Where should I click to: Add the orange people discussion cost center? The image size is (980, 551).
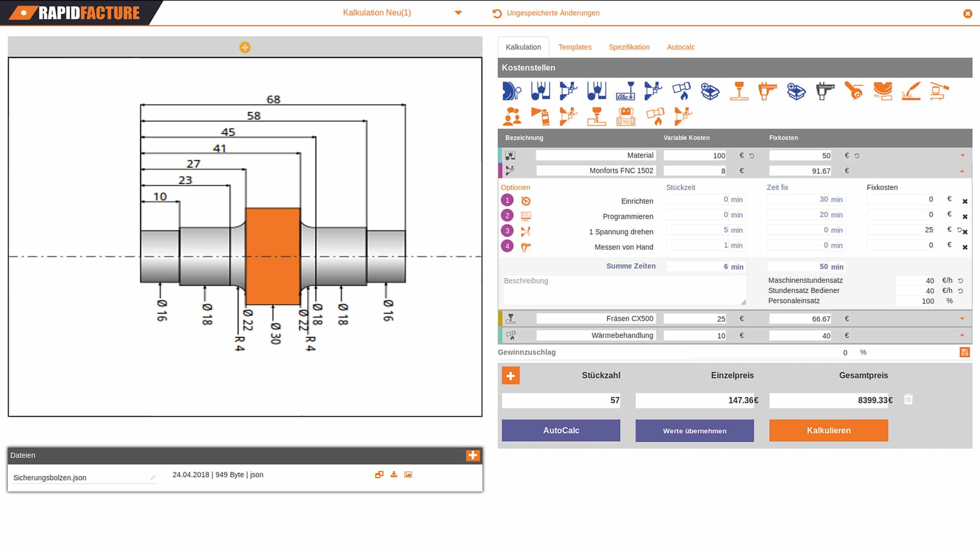tap(512, 116)
